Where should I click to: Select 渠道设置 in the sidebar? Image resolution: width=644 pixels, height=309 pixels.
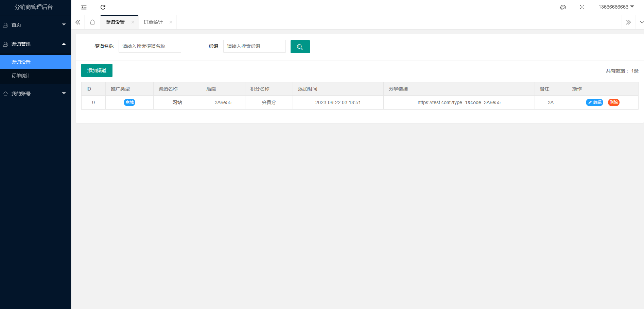35,62
